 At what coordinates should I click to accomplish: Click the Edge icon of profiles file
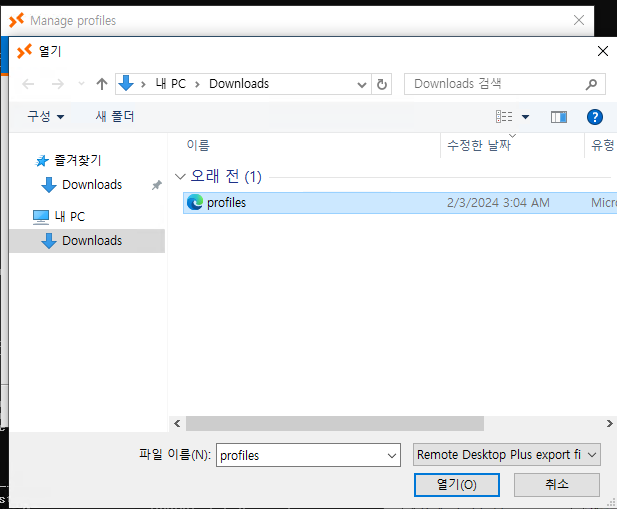pyautogui.click(x=195, y=203)
